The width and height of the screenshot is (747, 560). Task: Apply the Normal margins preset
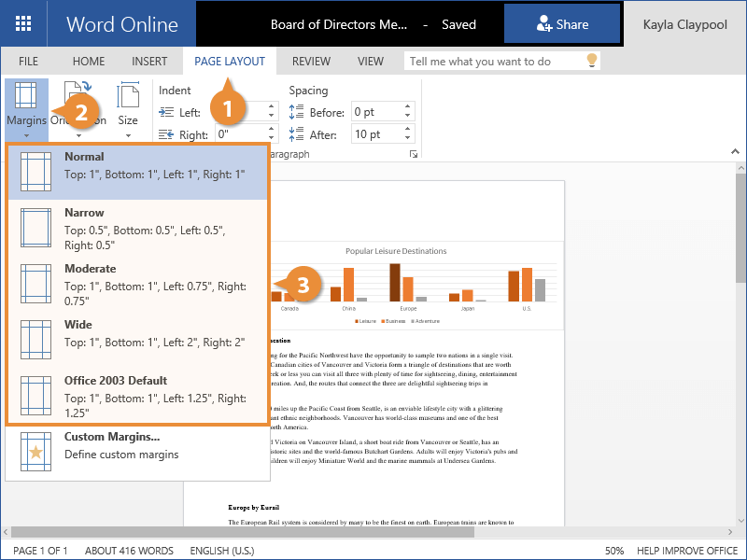coord(138,165)
